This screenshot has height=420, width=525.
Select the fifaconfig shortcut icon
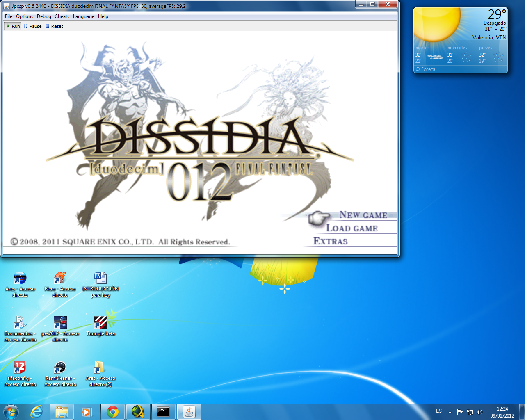pyautogui.click(x=20, y=374)
